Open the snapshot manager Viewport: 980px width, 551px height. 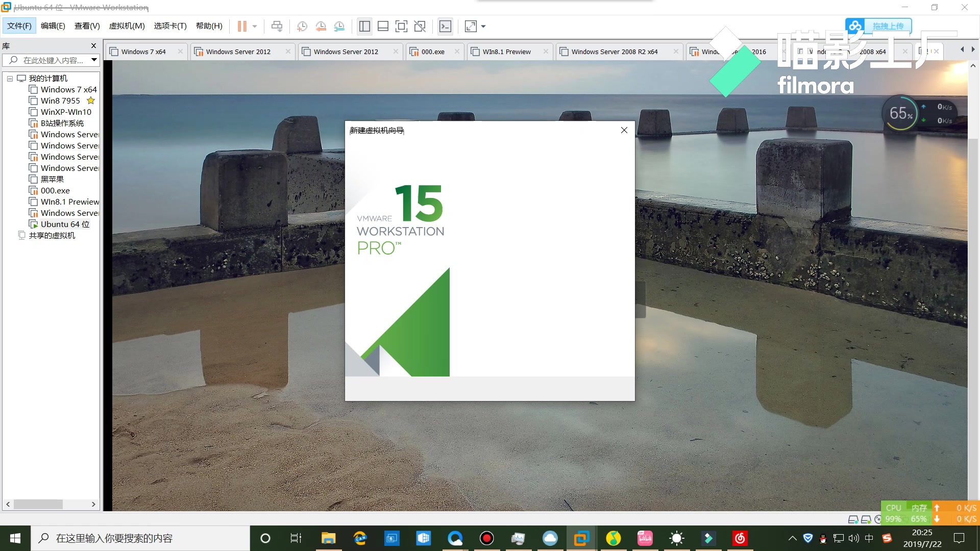click(339, 26)
